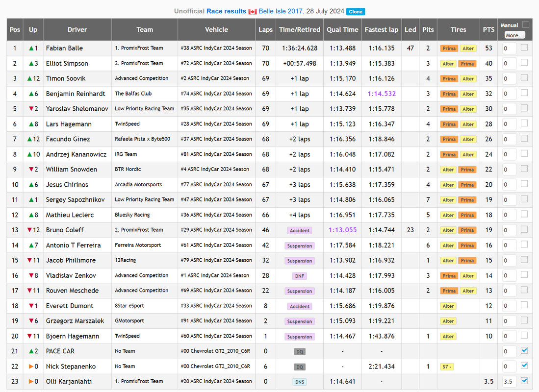Check the manual checkbox for Elliot Simpson

(524, 63)
